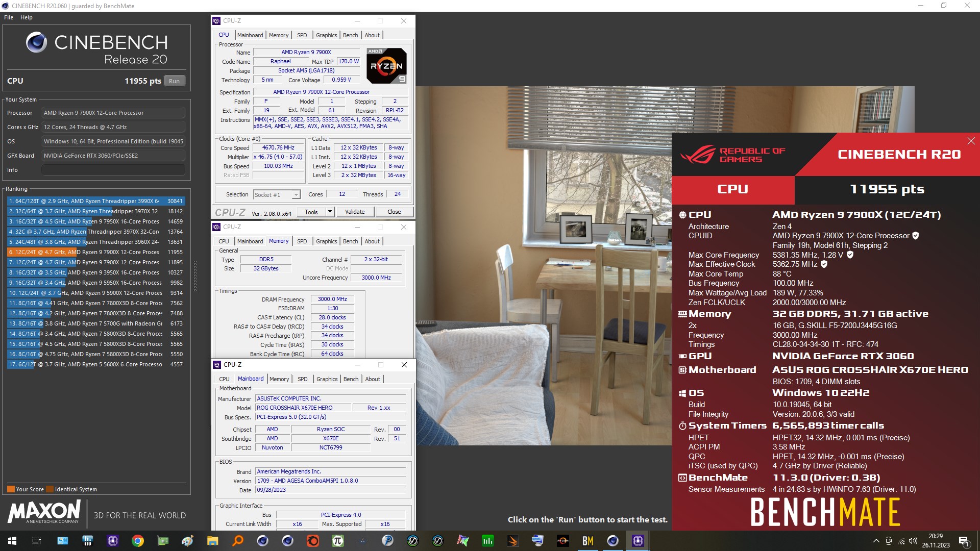Click the Identical System legend swatch
Screen dimensions: 980x551
pos(50,489)
